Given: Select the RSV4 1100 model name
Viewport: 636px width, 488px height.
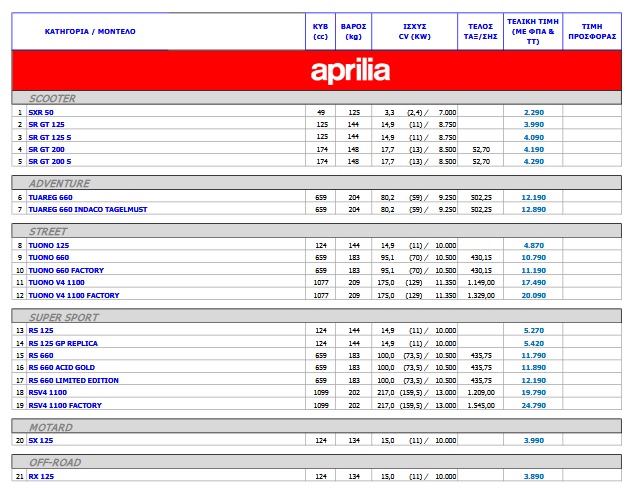Looking at the screenshot, I should 47,392.
